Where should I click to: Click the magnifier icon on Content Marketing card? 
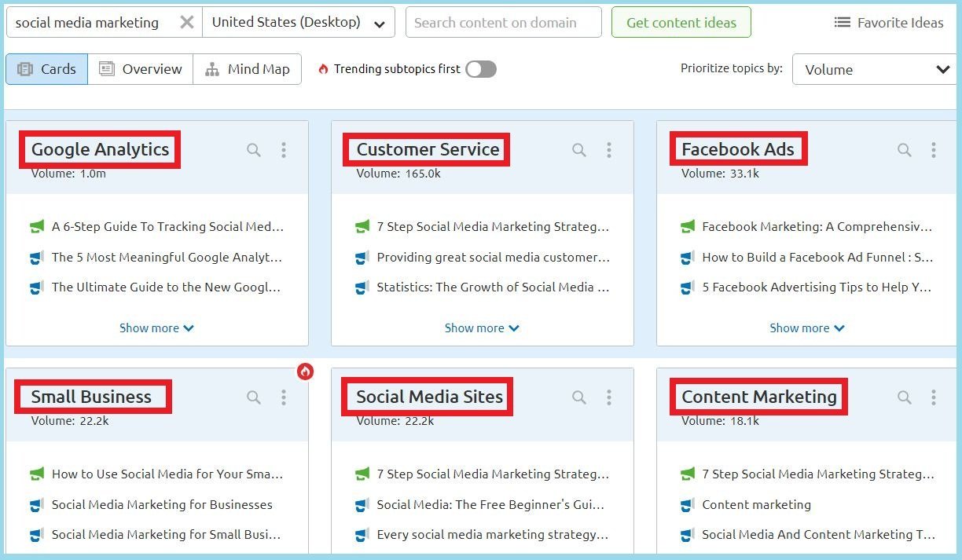pyautogui.click(x=904, y=397)
